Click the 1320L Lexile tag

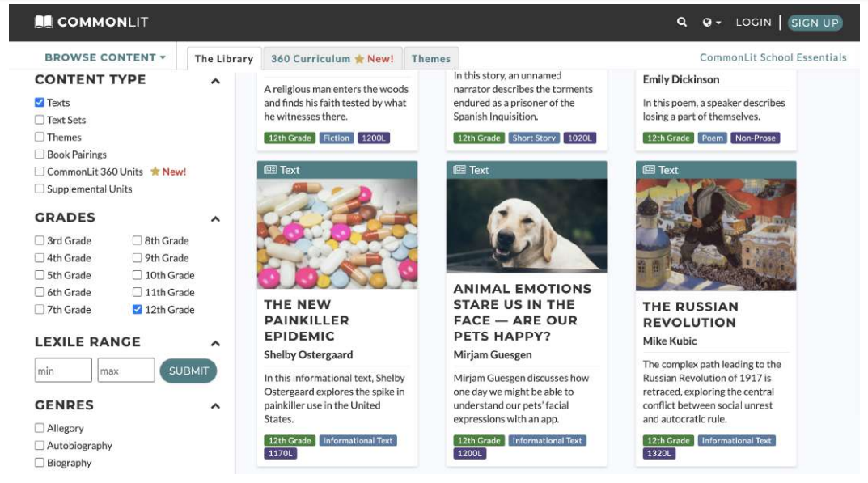pos(658,454)
